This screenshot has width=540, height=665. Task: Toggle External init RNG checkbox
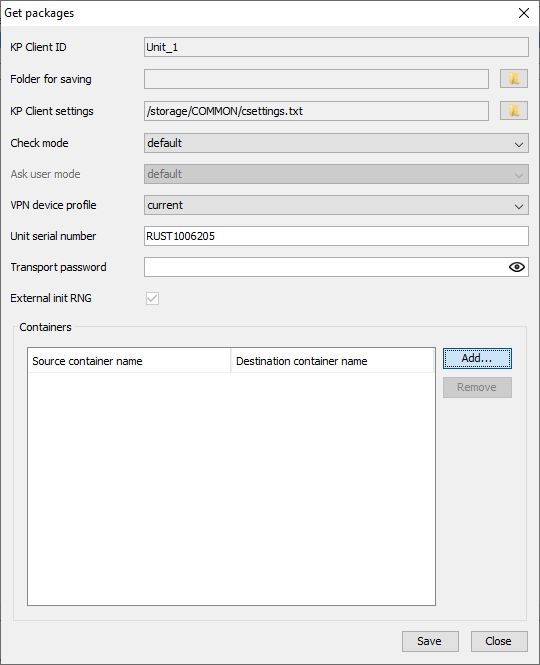152,298
